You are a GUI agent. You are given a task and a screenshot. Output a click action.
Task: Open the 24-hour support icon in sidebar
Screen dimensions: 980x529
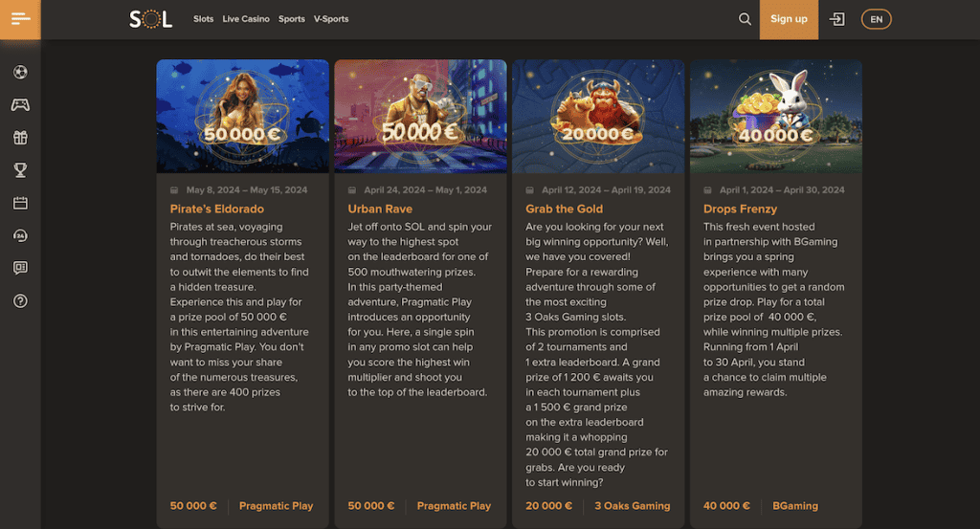(x=20, y=235)
